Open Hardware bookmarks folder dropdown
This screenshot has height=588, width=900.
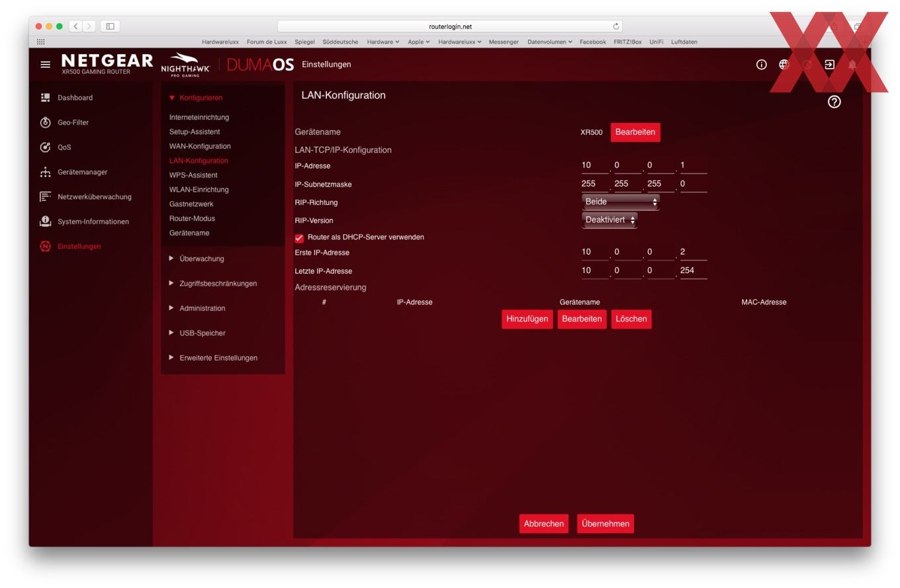pyautogui.click(x=383, y=42)
